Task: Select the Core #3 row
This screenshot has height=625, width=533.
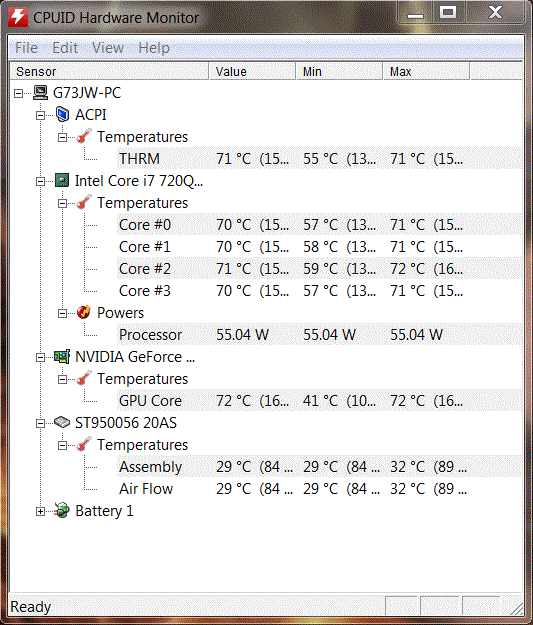Action: [x=320, y=291]
